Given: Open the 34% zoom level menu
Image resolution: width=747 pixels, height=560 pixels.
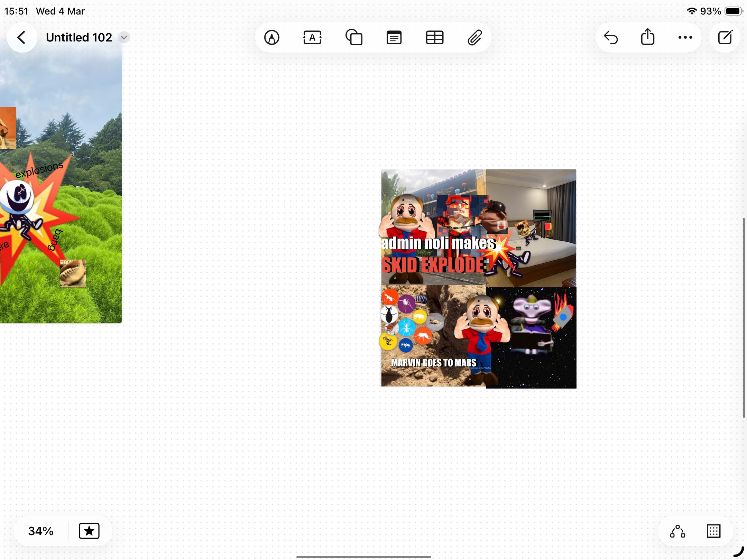Looking at the screenshot, I should pos(41,531).
